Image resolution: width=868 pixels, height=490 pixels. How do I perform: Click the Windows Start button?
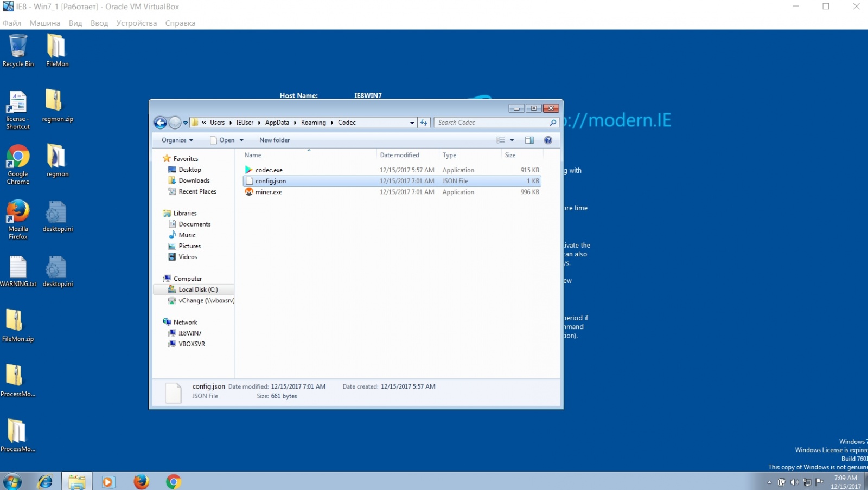12,481
